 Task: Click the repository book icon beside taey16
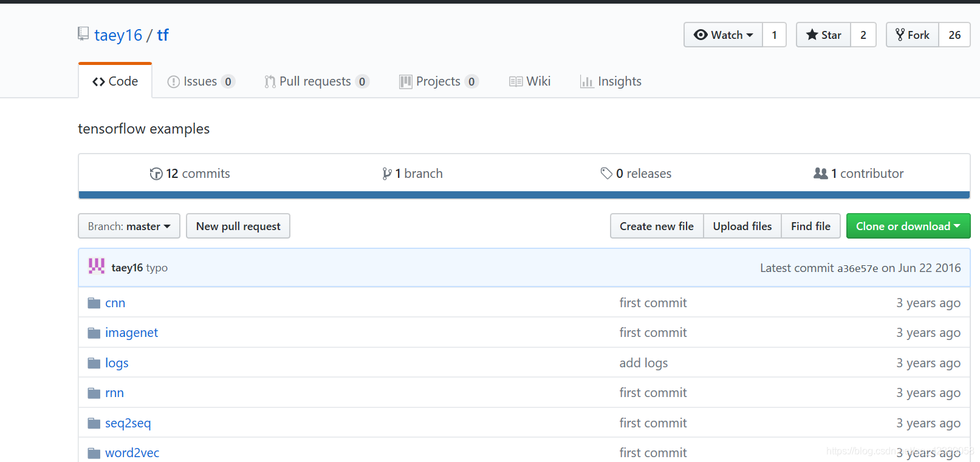tap(83, 34)
